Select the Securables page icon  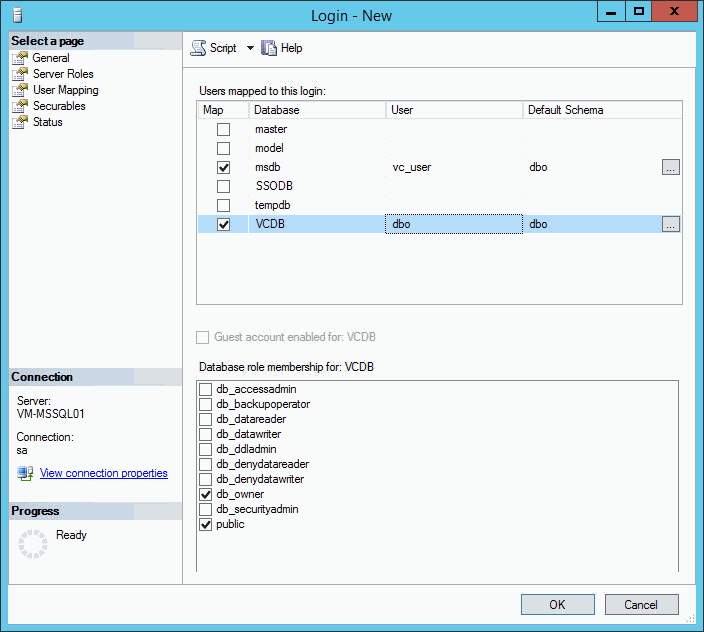pos(19,106)
